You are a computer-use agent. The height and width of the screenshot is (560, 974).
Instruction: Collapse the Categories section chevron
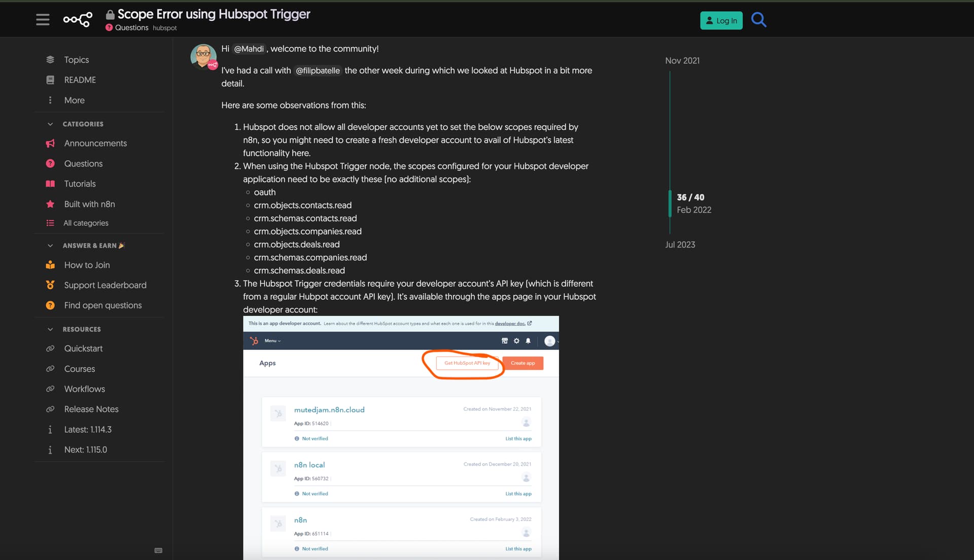coord(50,124)
